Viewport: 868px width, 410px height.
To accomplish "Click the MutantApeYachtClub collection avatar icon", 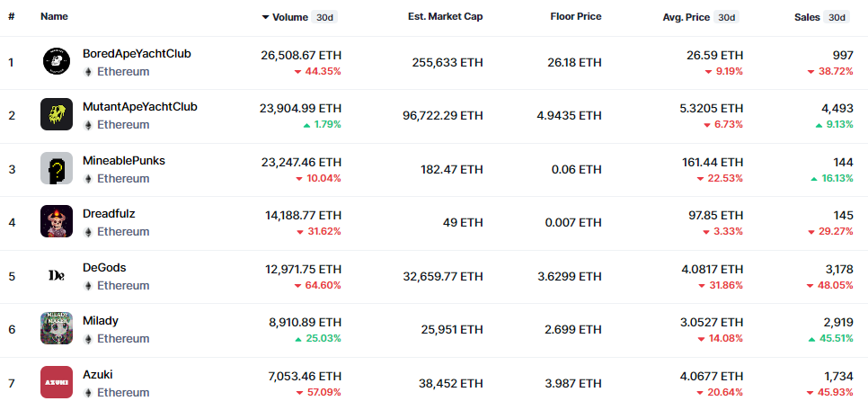I will tap(57, 115).
